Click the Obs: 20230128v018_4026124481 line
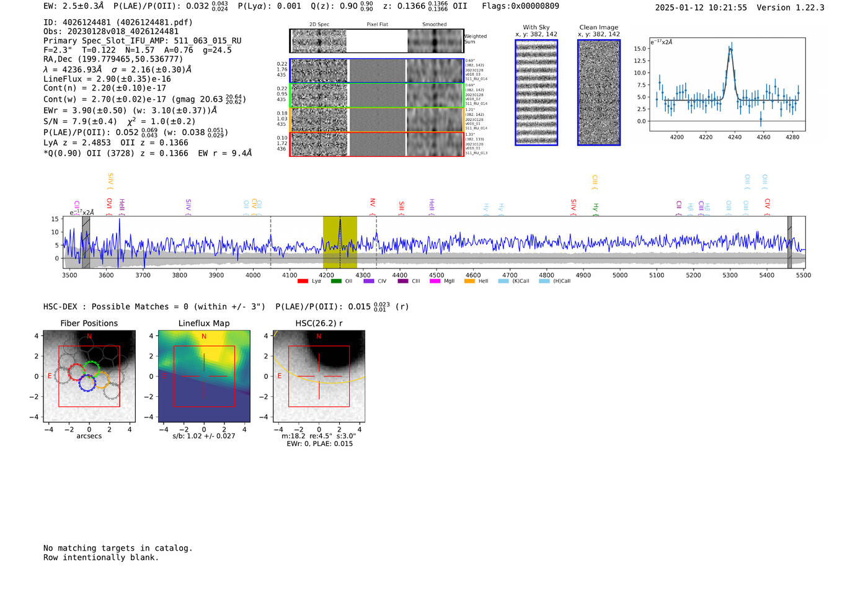Viewport: 868px width, 591px height. click(111, 32)
